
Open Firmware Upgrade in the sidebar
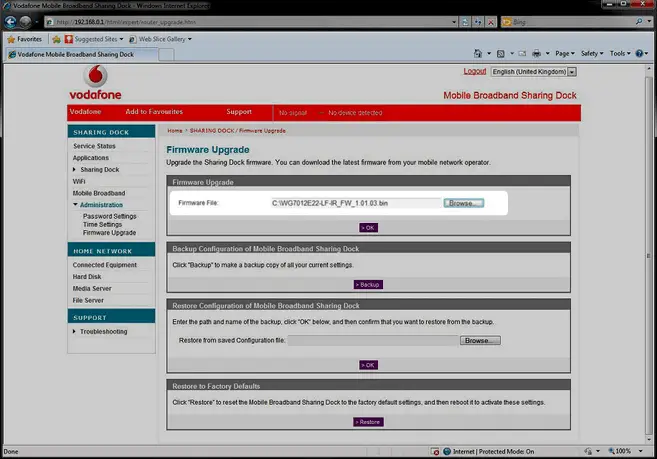tap(109, 233)
